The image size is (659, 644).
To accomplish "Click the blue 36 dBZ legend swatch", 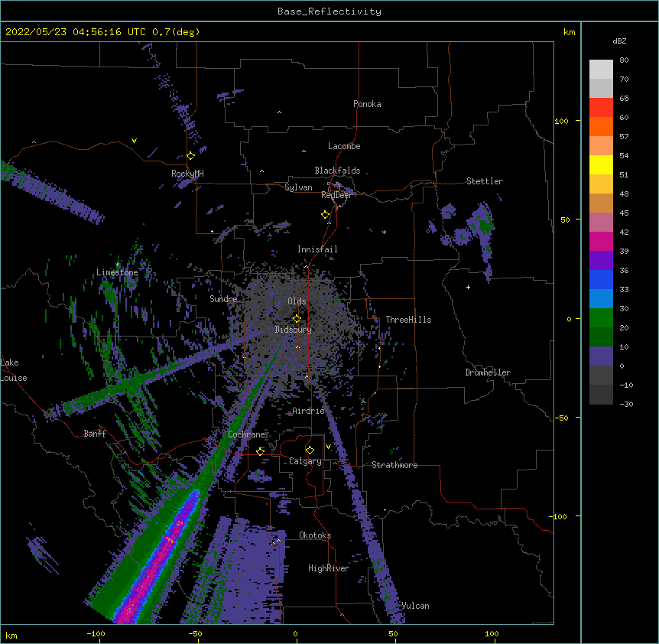I will pyautogui.click(x=601, y=279).
